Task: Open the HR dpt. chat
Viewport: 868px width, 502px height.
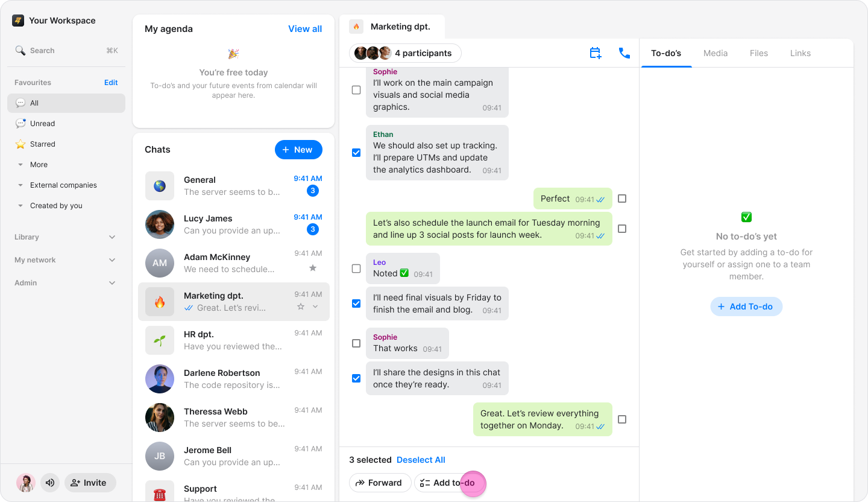Action: [234, 340]
